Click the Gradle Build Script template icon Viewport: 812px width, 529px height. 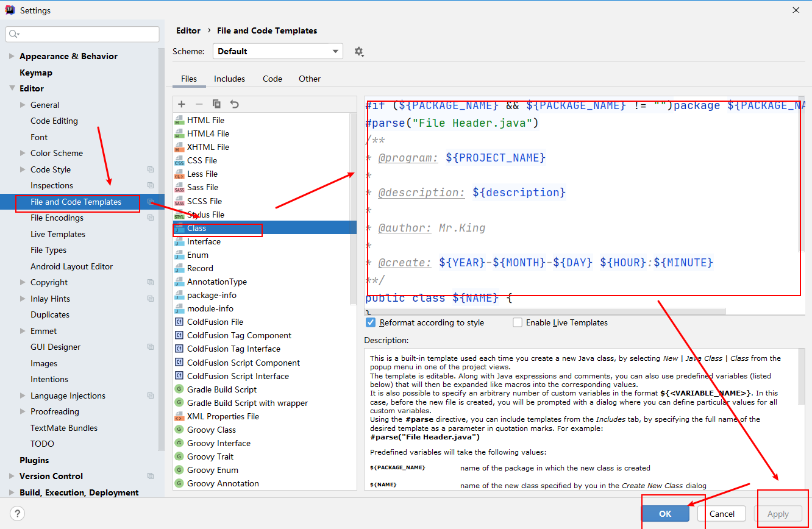pyautogui.click(x=179, y=389)
